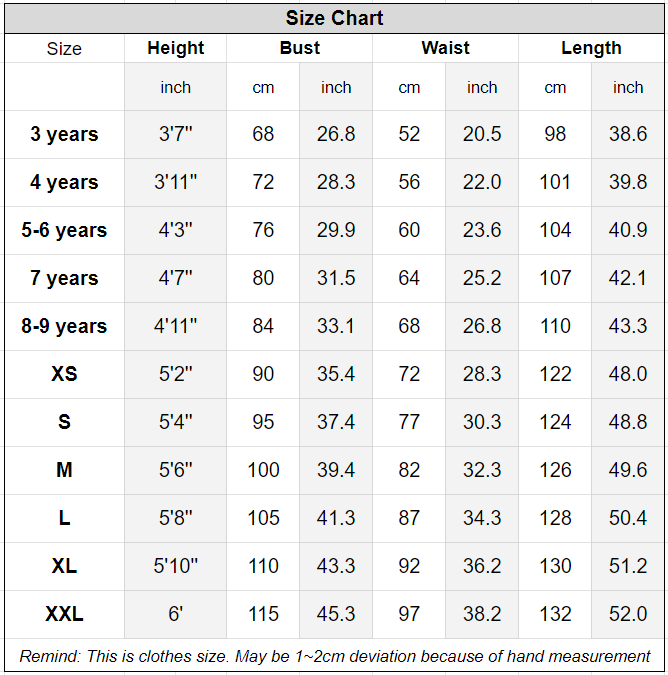Select the Size header cell
Image resolution: width=668 pixels, height=675 pixels.
pos(64,48)
